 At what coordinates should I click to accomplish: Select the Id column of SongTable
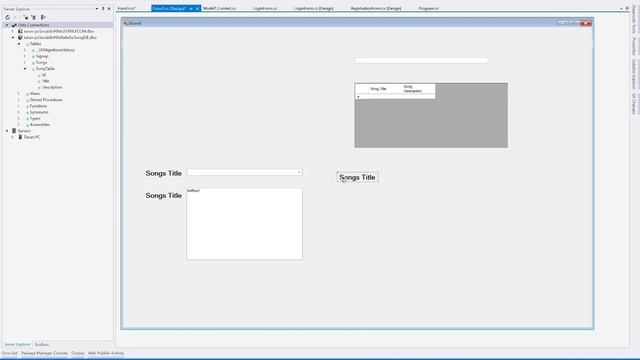[x=44, y=75]
